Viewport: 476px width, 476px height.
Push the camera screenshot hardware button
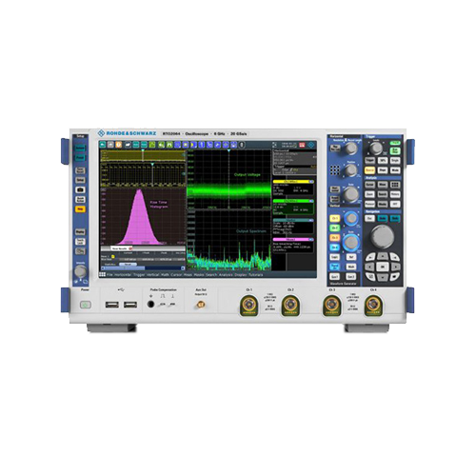tap(80, 189)
